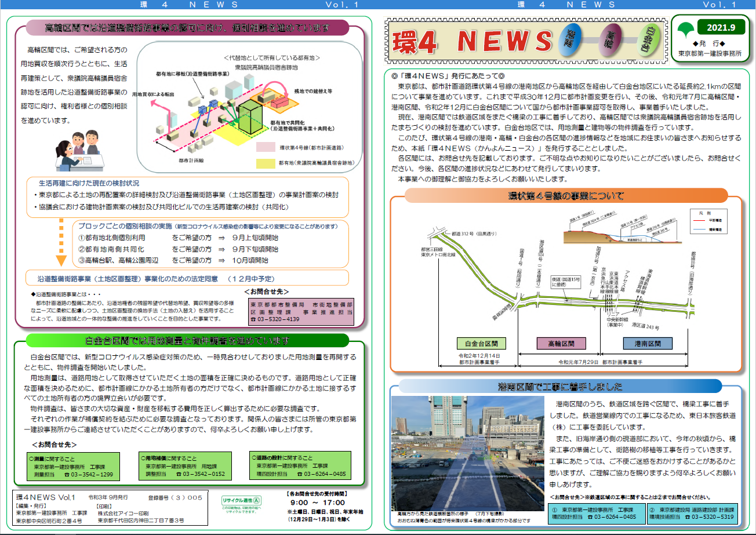Click the green 用地補償に関すること contact box
Image resolution: width=756 pixels, height=535 pixels.
point(186,466)
